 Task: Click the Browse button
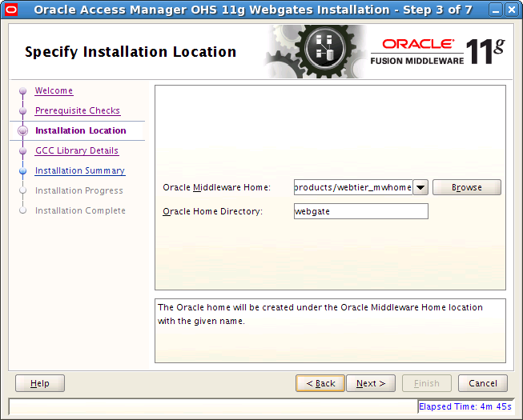[x=467, y=187]
